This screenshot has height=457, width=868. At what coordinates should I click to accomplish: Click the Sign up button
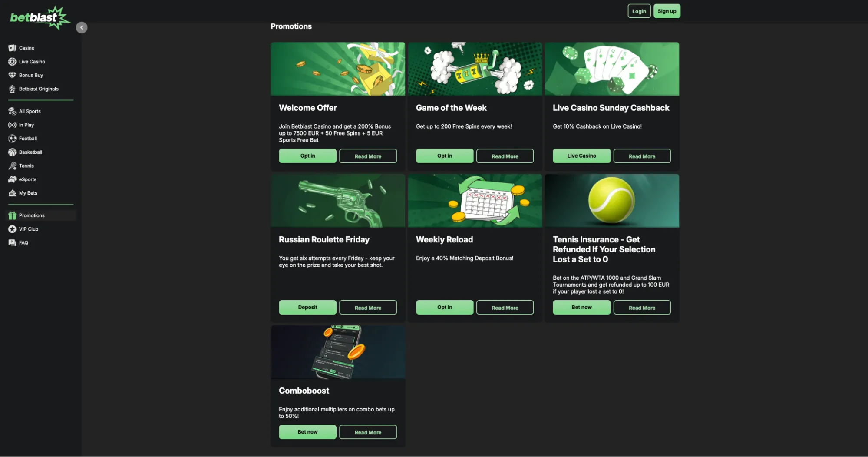point(667,11)
